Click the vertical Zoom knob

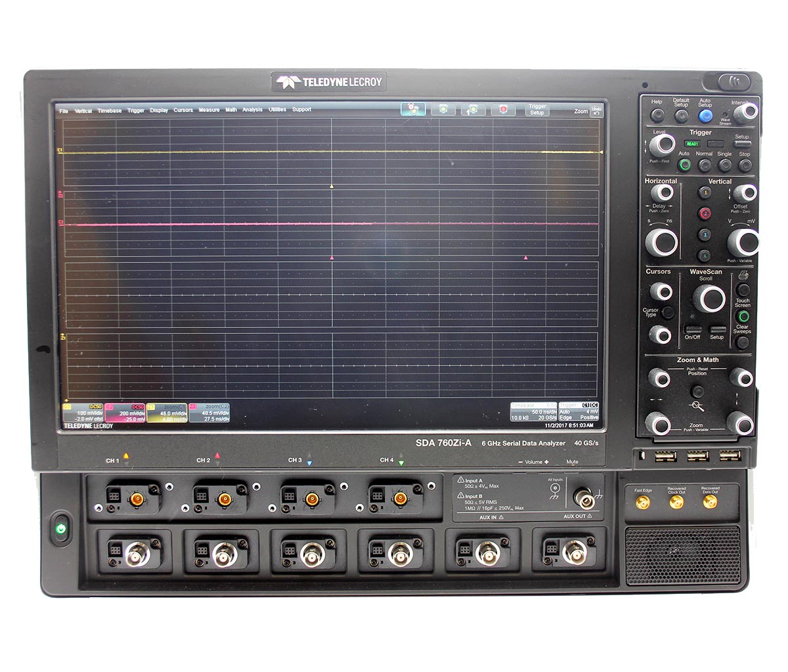click(739, 423)
